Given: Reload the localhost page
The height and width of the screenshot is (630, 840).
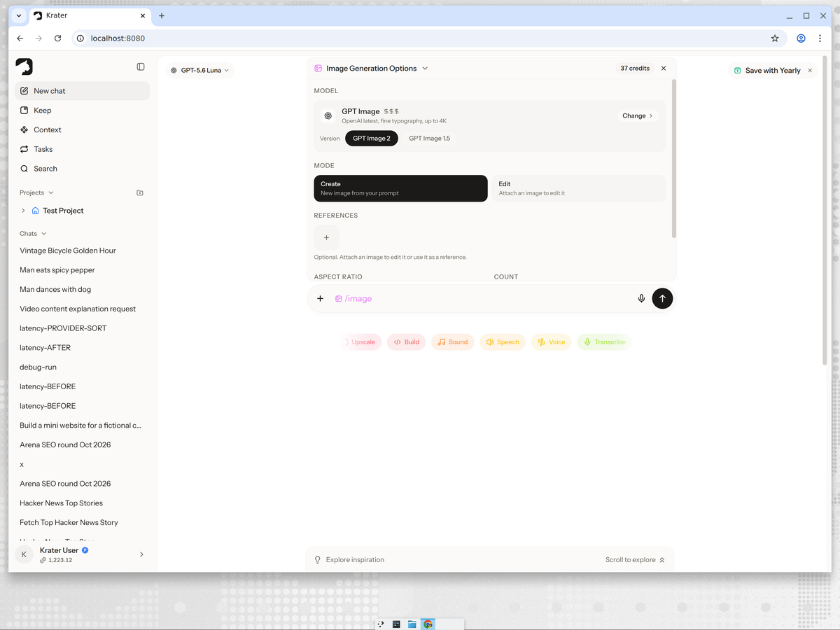Looking at the screenshot, I should 58,38.
